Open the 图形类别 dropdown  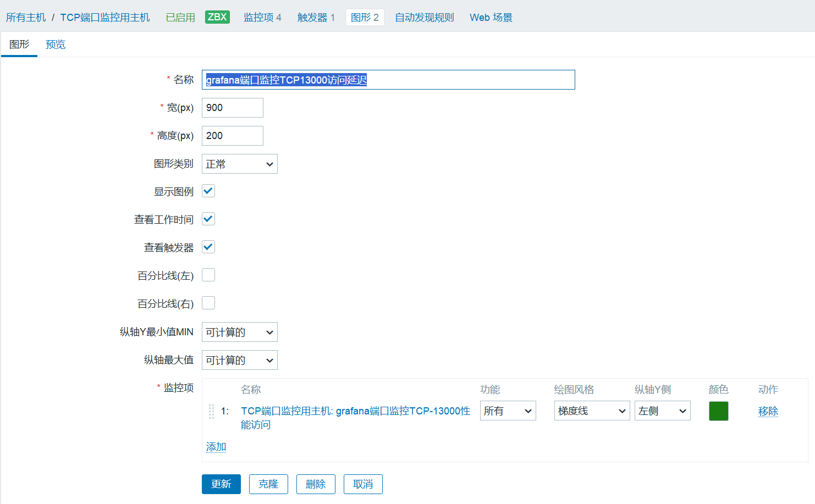pos(239,164)
